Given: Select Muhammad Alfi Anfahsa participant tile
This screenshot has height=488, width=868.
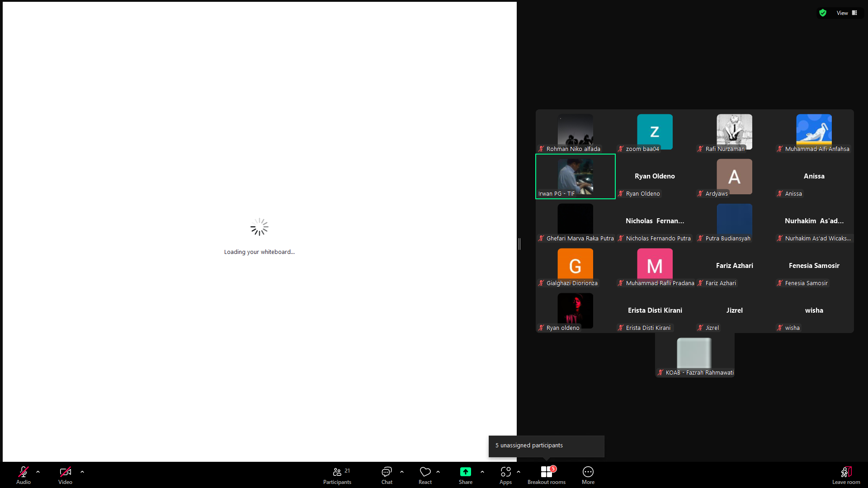Looking at the screenshot, I should [814, 132].
